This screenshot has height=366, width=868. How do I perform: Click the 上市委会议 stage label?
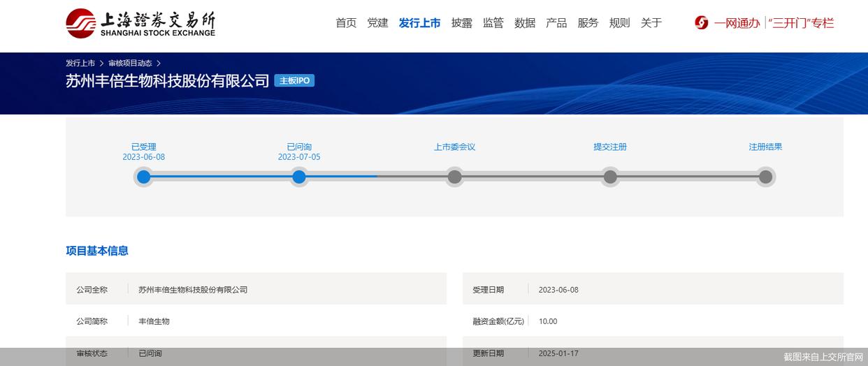[455, 147]
